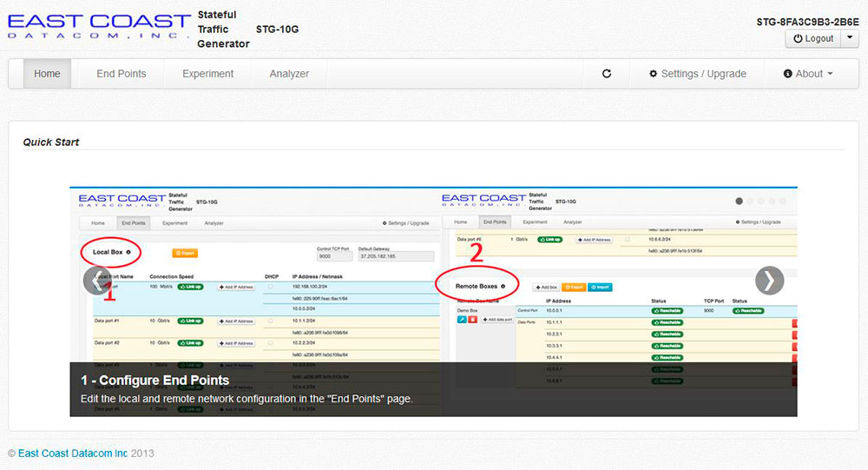Click the Stateful Traffic Generator title text
868x470 pixels.
click(223, 30)
